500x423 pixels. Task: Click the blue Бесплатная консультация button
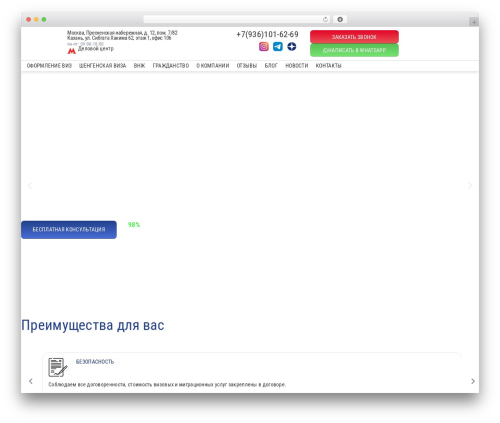(69, 230)
